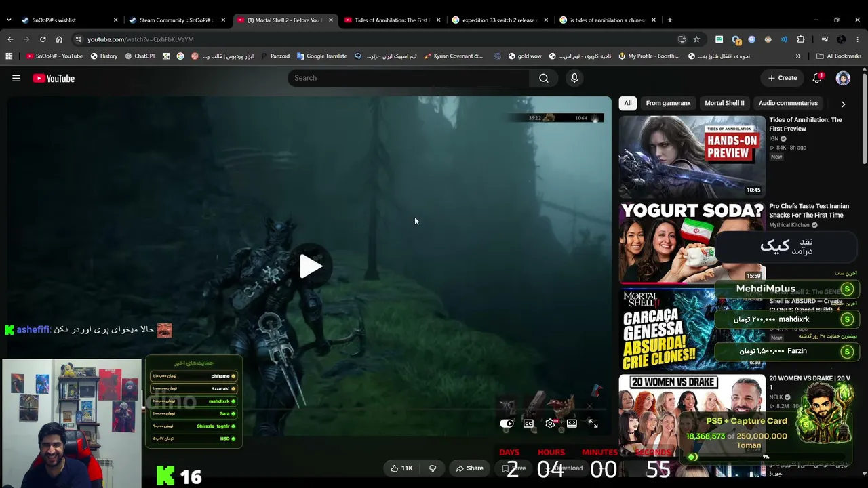The height and width of the screenshot is (488, 868).
Task: Click the Create button
Action: tap(783, 78)
